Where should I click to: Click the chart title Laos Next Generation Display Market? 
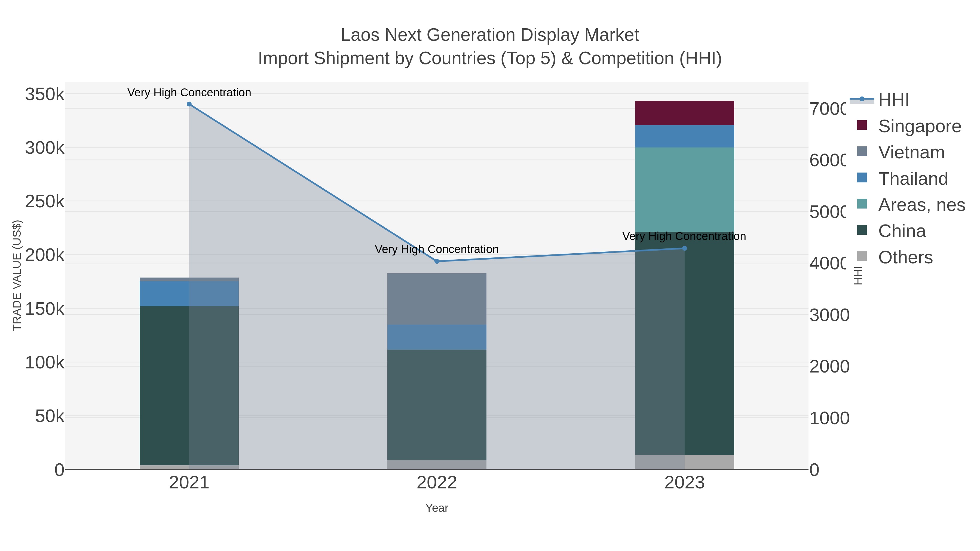(490, 35)
